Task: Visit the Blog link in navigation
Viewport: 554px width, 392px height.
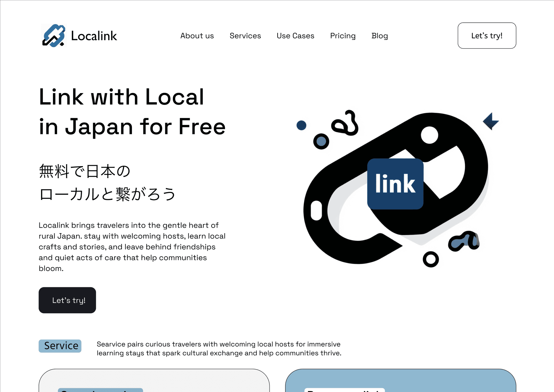Action: (380, 36)
